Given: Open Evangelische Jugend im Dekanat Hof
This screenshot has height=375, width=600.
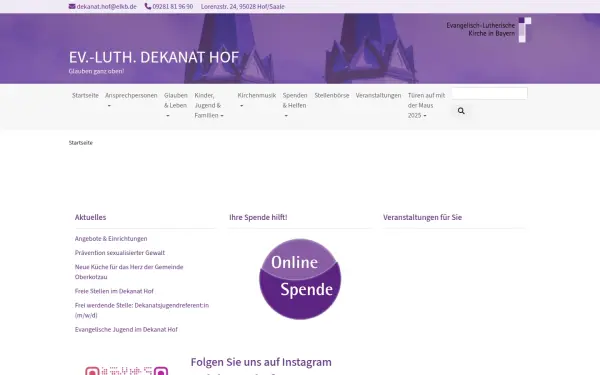Looking at the screenshot, I should point(126,329).
